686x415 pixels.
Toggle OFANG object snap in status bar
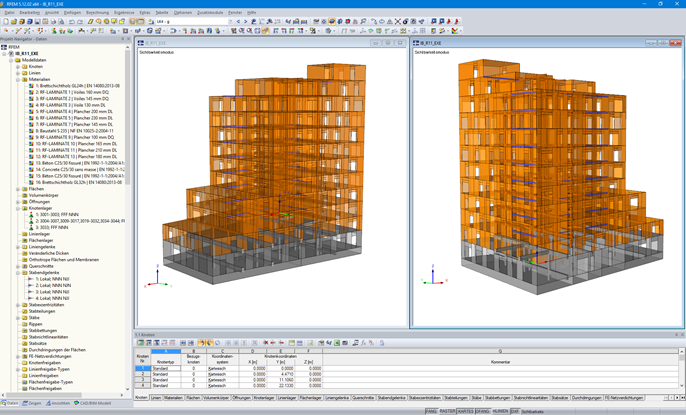[x=483, y=412]
